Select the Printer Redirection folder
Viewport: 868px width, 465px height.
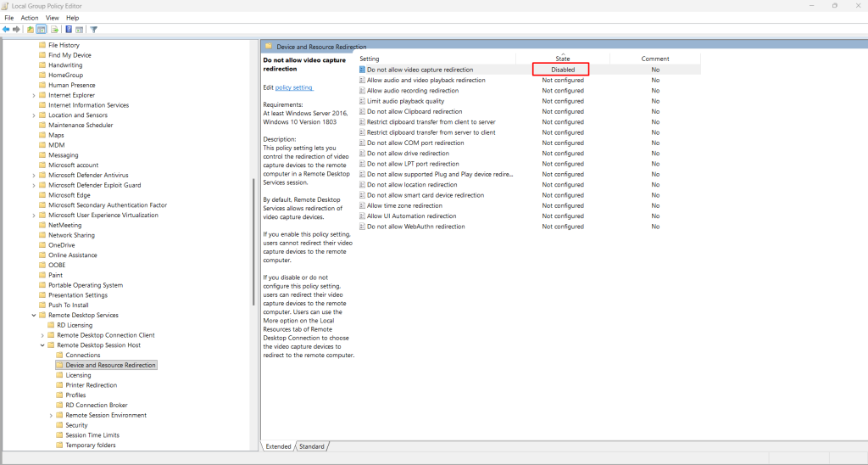click(x=91, y=385)
